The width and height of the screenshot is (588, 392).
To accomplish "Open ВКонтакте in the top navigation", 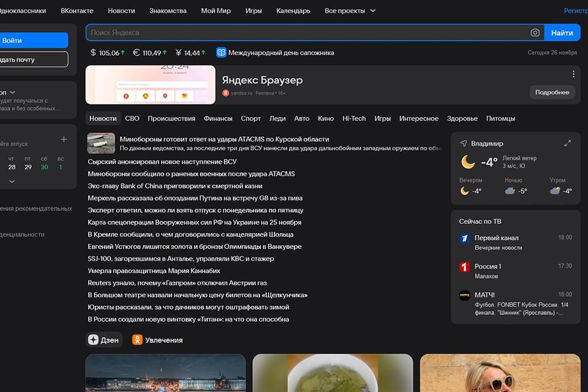I will [77, 11].
